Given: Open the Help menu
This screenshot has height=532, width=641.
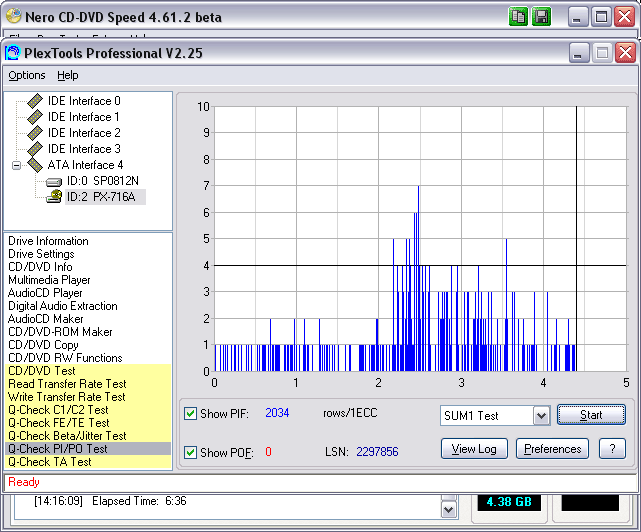Looking at the screenshot, I should (67, 75).
